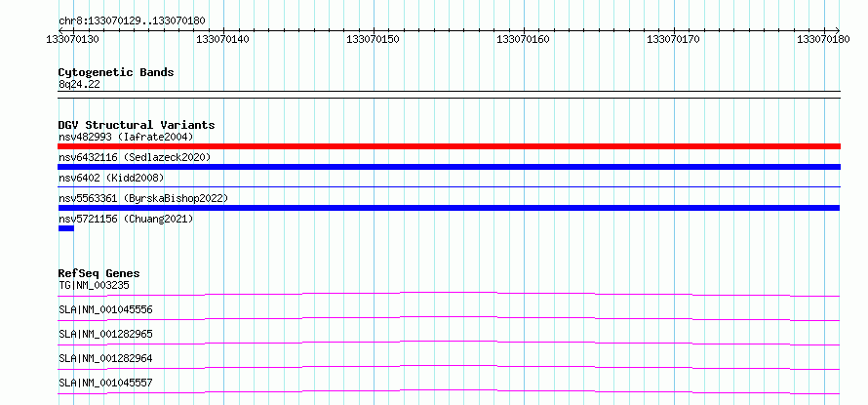868x405 pixels.
Task: Open variant nsv6432116 (Sedlazeck2020) label
Action: [x=135, y=157]
